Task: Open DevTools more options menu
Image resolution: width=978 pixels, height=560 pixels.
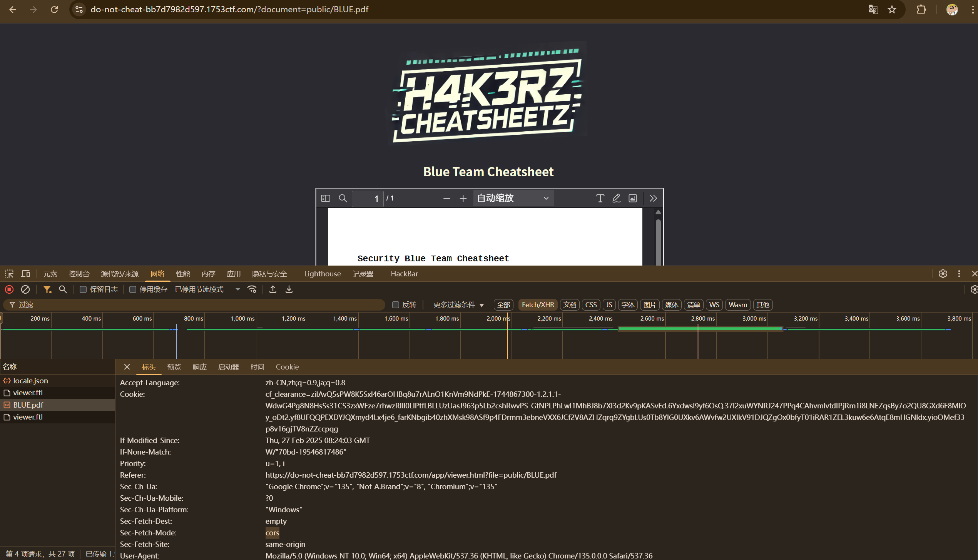Action: pos(959,274)
